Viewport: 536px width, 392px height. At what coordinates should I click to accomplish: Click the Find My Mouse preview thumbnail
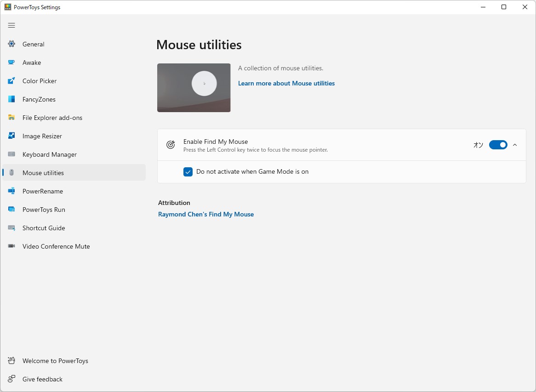point(194,87)
